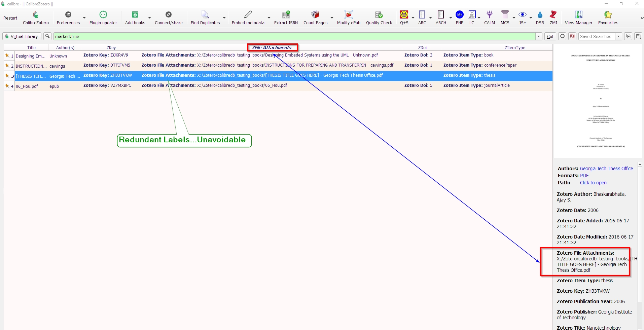Click the 'Click to open' path link
This screenshot has width=644, height=330.
[x=593, y=183]
